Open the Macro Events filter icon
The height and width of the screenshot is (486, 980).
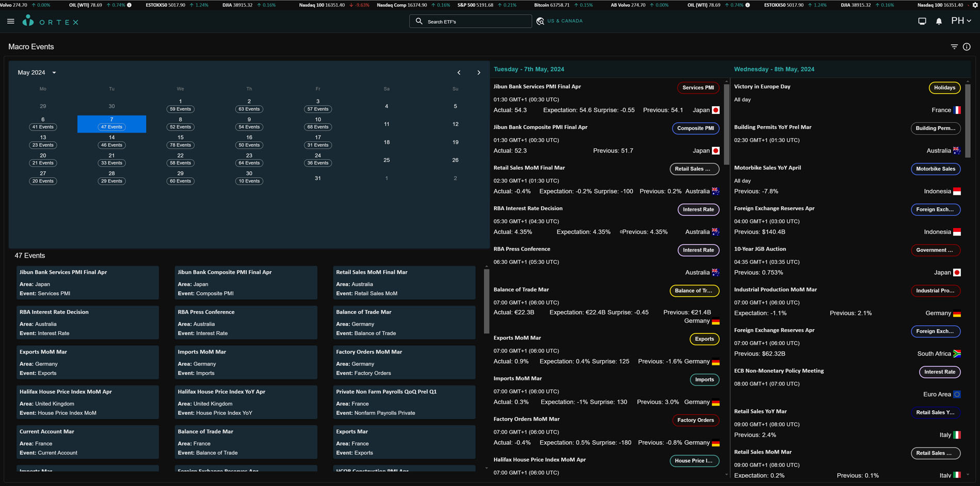954,47
